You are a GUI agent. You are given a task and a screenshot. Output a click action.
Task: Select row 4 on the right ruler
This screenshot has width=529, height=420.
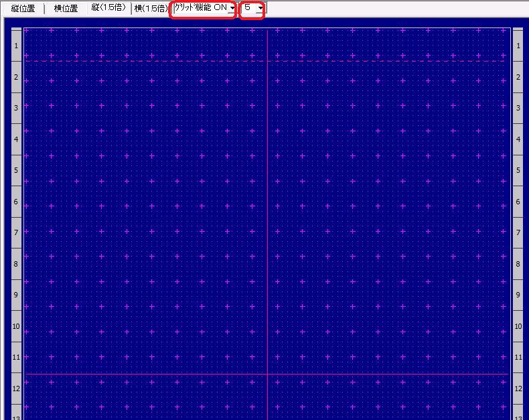pos(518,139)
